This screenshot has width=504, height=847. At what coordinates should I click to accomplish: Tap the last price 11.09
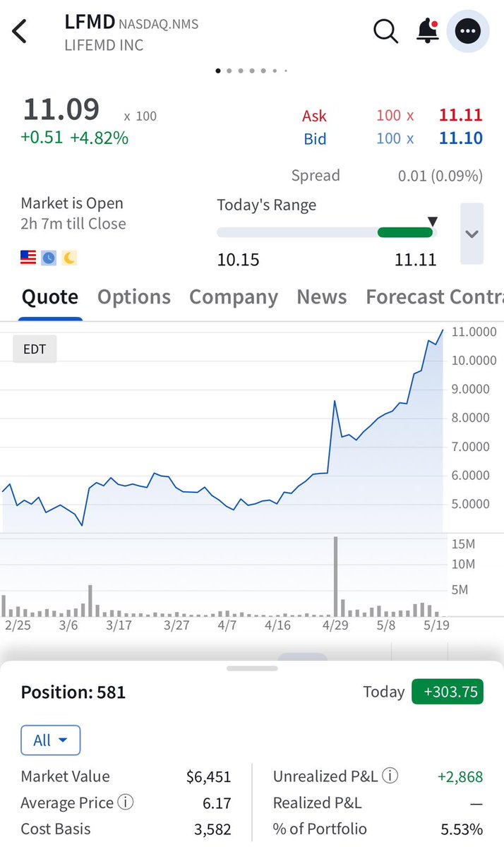click(x=61, y=110)
